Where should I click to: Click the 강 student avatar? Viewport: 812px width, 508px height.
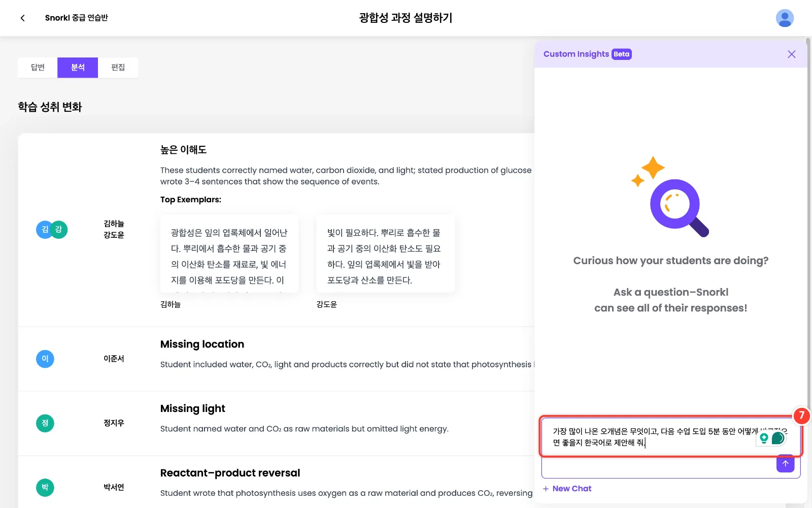point(59,230)
